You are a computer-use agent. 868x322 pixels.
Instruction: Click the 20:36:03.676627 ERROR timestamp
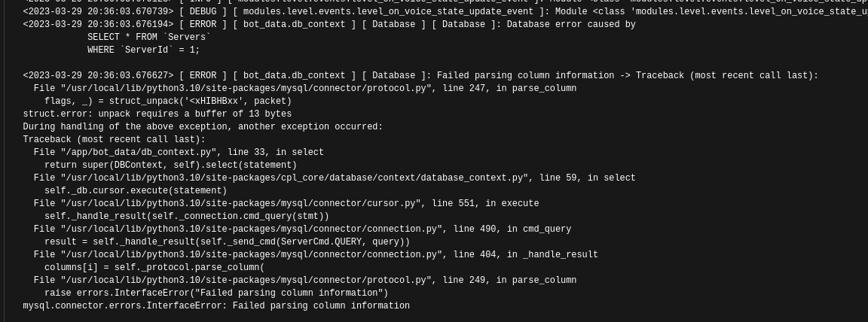pos(98,75)
